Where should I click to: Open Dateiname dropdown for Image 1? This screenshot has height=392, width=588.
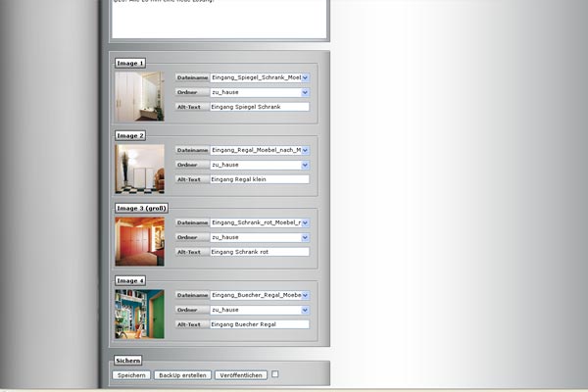(260, 77)
